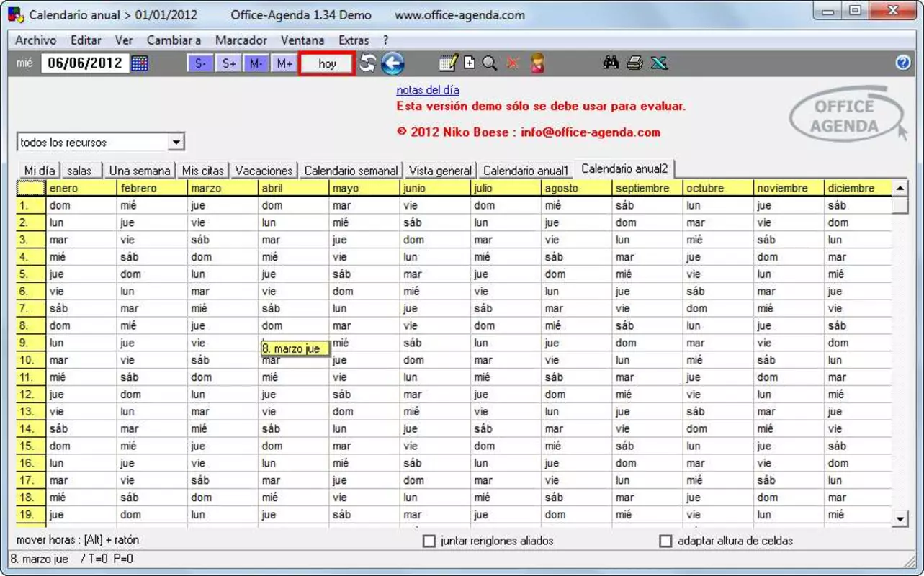Create new entry with the plus page icon

tap(470, 63)
